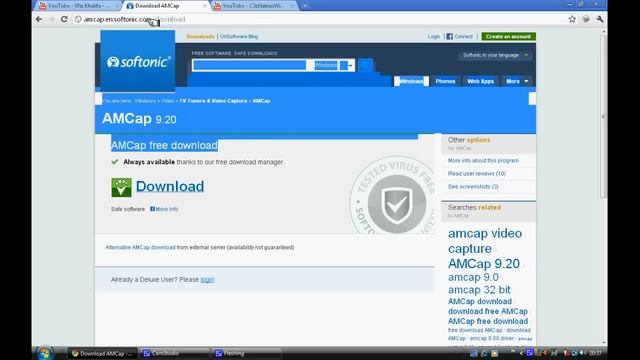640x360 pixels.
Task: Bookmark the page with the star icon
Action: pyautogui.click(x=572, y=19)
